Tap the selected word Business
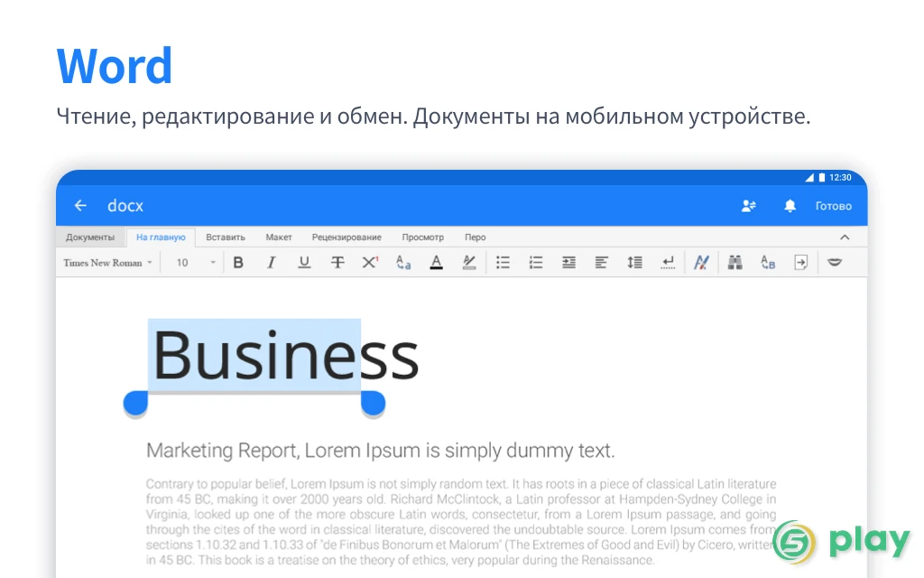Viewport: 924px width, 578px height. [285, 356]
